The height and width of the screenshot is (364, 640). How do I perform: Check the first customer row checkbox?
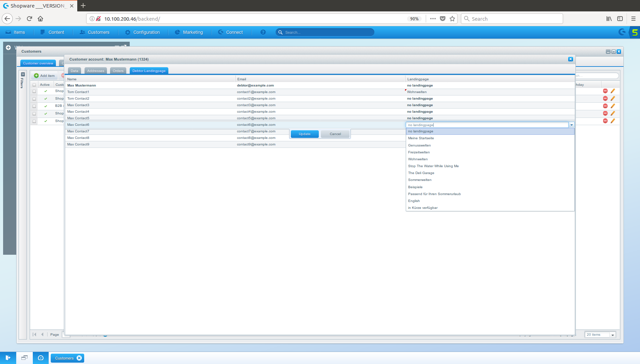(34, 91)
